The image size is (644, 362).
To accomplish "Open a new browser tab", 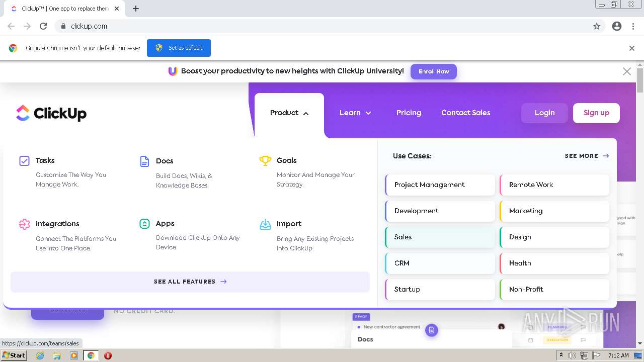I will pos(136,9).
